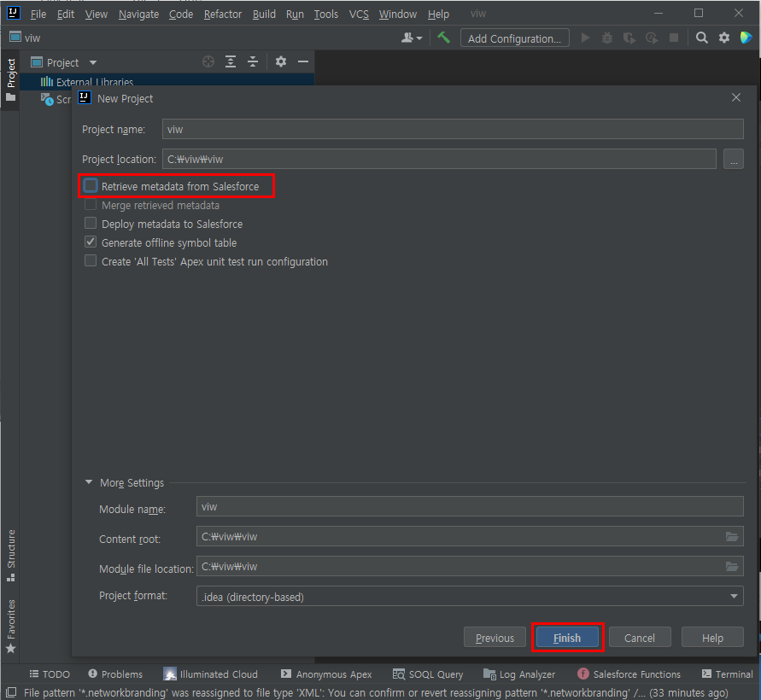
Task: Click the Module name input field
Action: click(x=470, y=506)
